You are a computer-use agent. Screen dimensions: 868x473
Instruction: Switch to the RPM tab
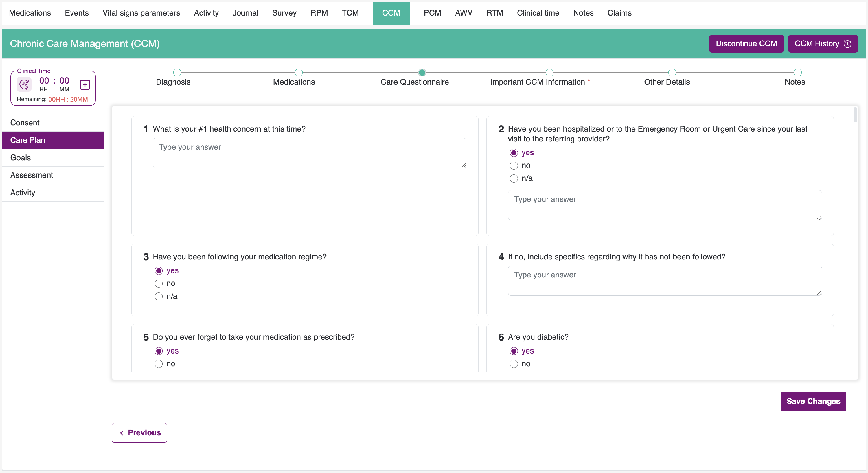coord(319,13)
